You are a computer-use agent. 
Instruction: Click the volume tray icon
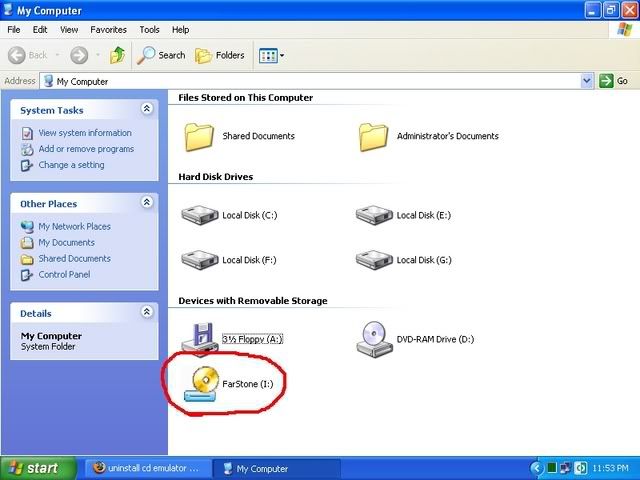(580, 468)
